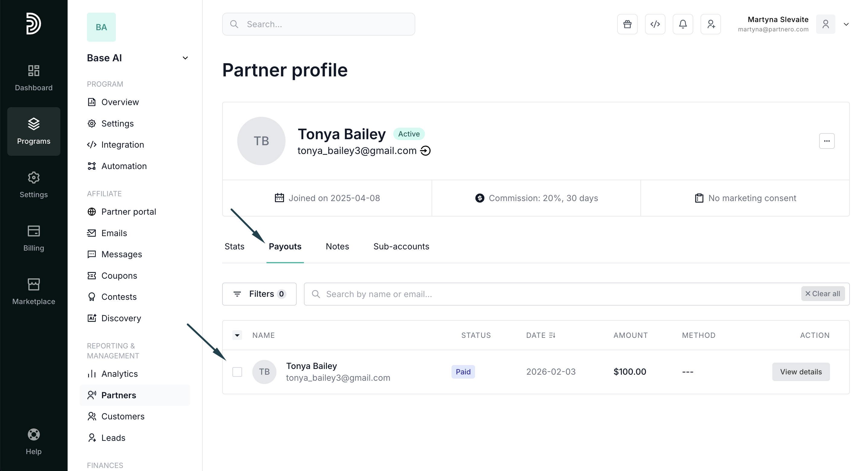
Task: Open select-all dropdown in table header
Action: point(237,335)
